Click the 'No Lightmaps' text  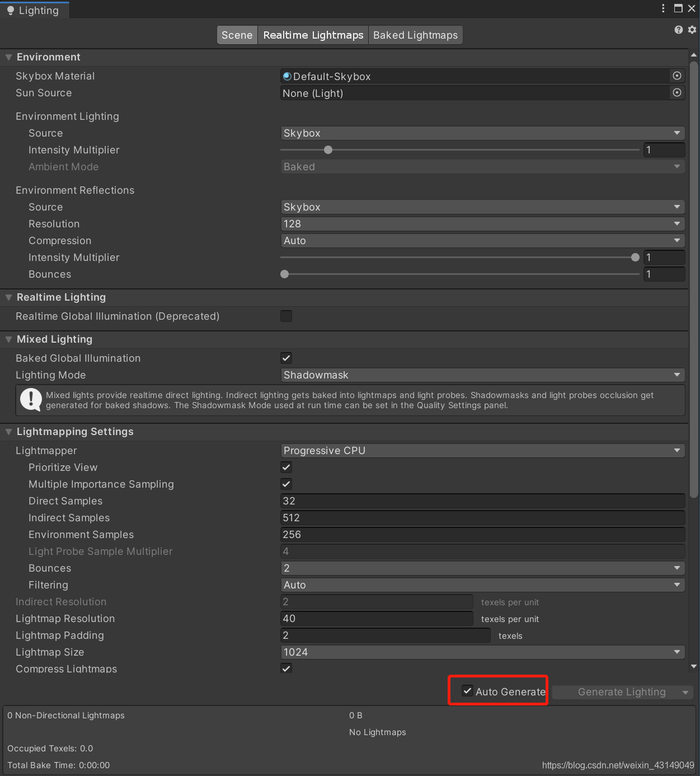378,732
